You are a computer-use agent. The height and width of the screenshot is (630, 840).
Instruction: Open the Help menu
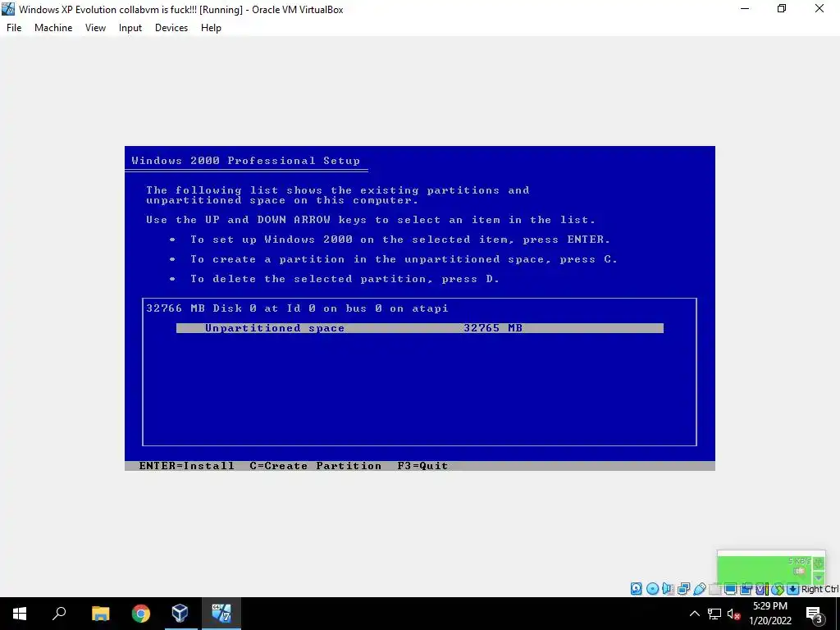[x=211, y=28]
